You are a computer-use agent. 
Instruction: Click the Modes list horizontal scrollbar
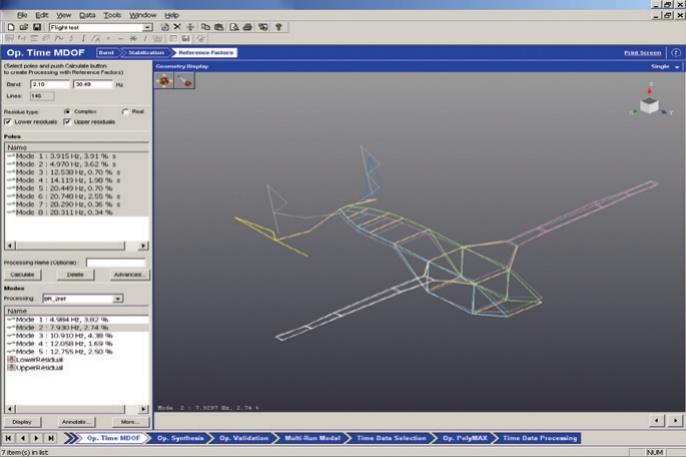77,409
